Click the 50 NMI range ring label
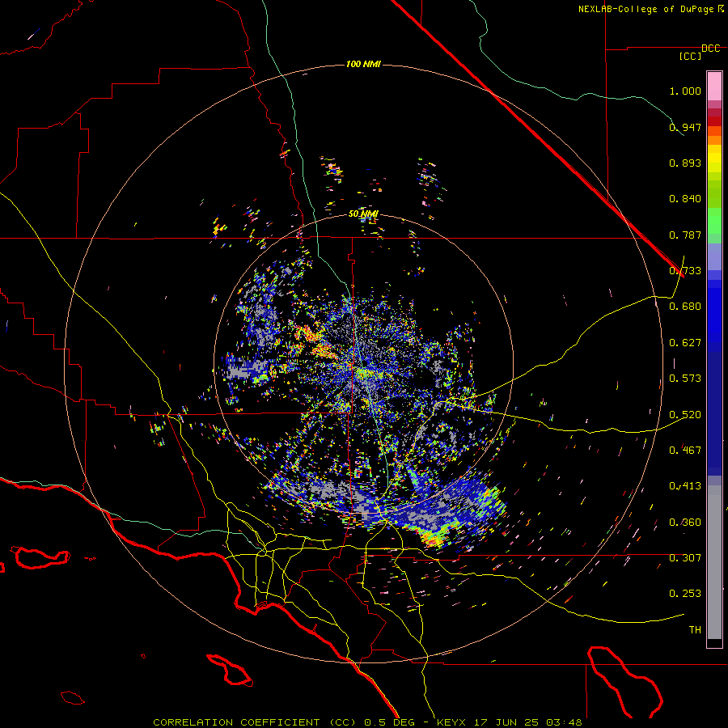The image size is (728, 728). click(363, 214)
